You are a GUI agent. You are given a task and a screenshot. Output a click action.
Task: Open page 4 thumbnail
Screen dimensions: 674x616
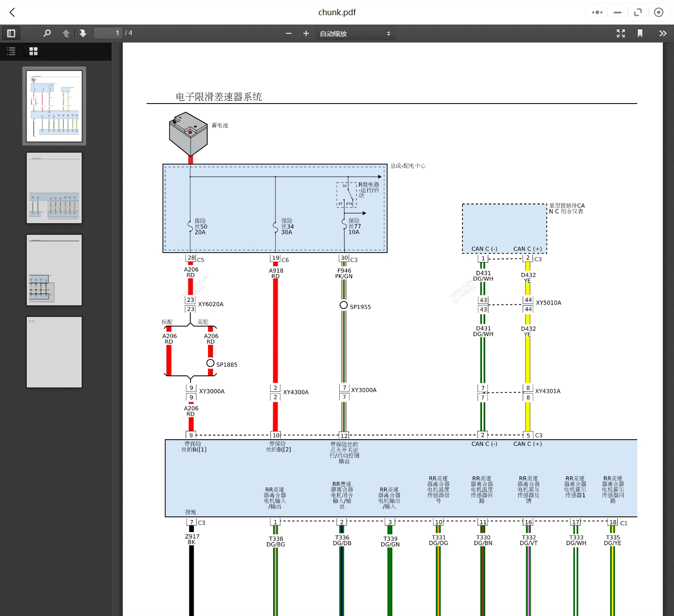click(x=54, y=352)
